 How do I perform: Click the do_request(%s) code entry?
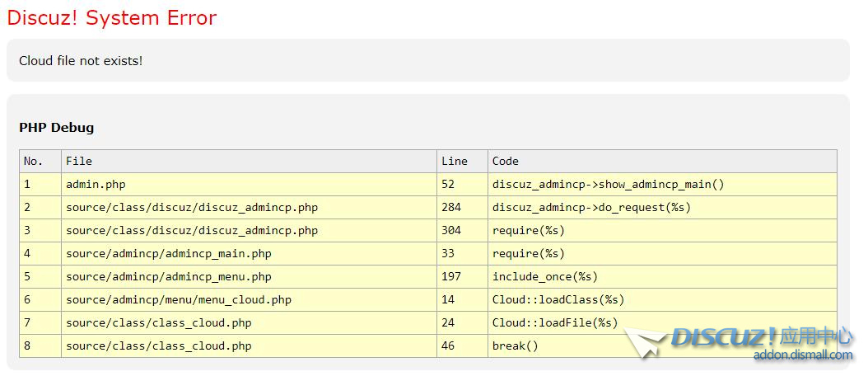click(x=591, y=207)
